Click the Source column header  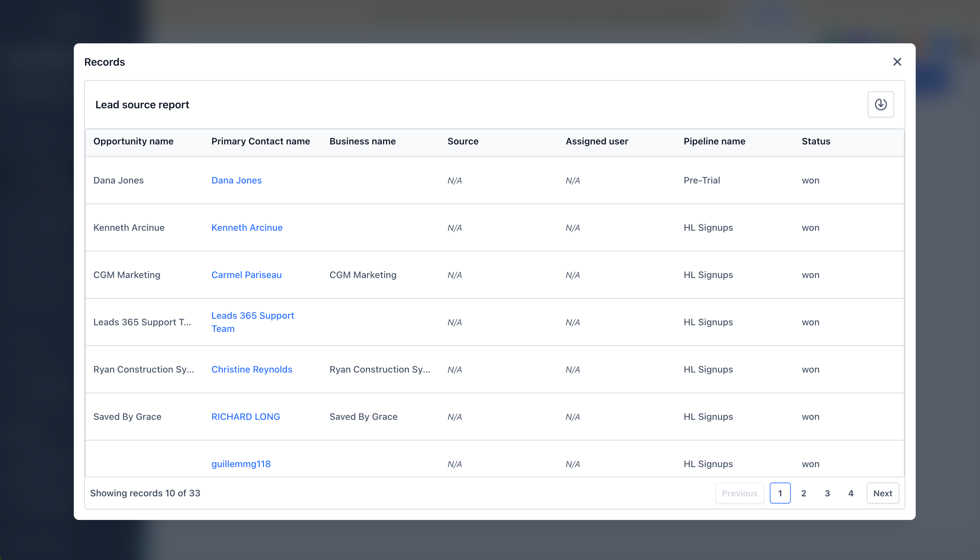pos(463,141)
